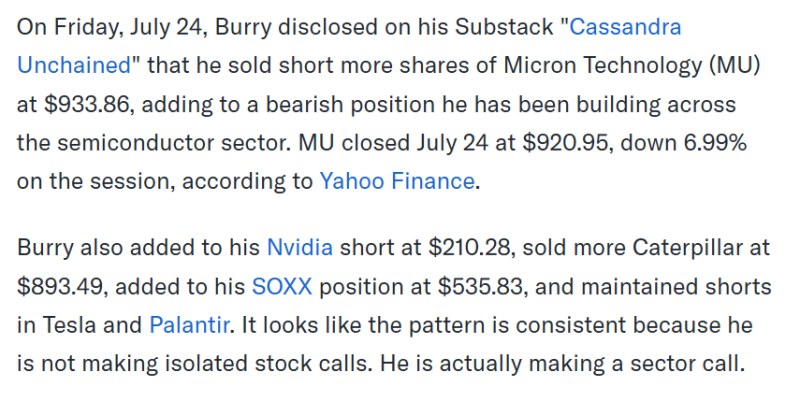800x401 pixels.
Task: Click the phrase "semiconductor sector"
Action: [173, 143]
